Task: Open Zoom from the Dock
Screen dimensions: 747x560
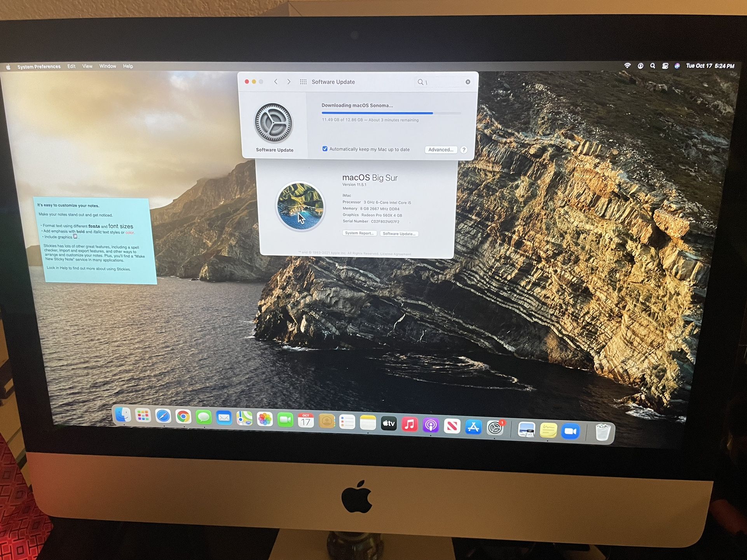Action: 570,431
